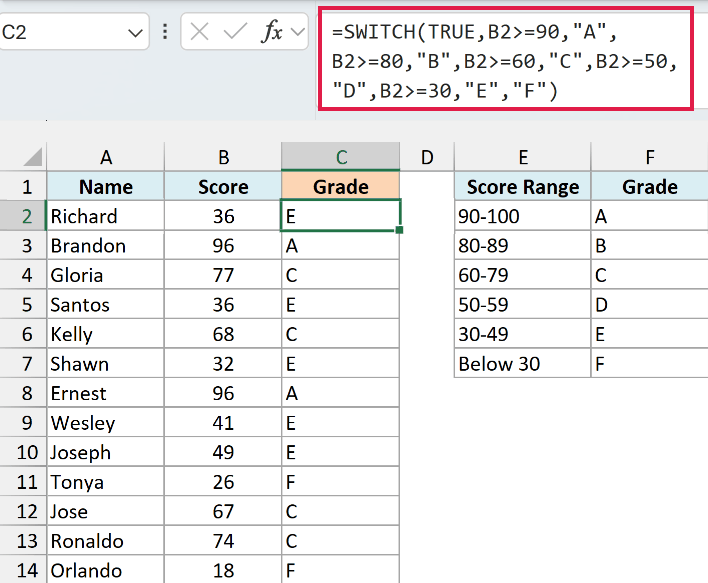Viewport: 708px width, 583px height.
Task: Click Gloria's score 77
Action: [x=223, y=275]
